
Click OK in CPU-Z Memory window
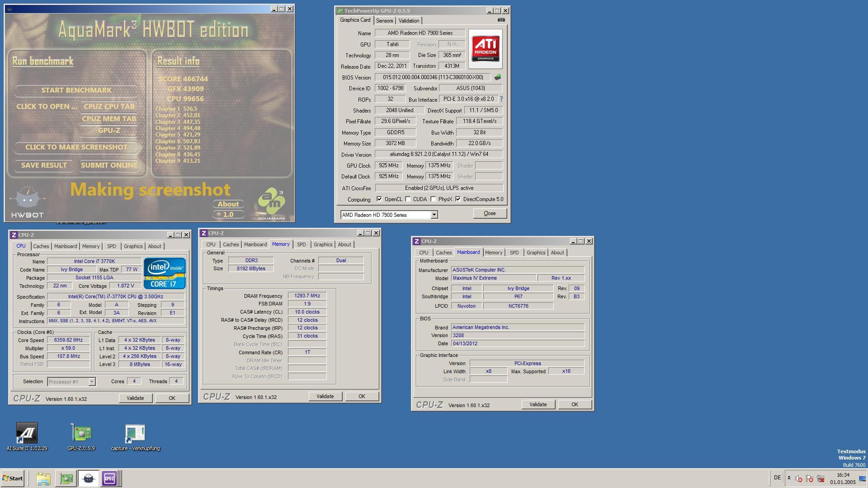tap(362, 396)
